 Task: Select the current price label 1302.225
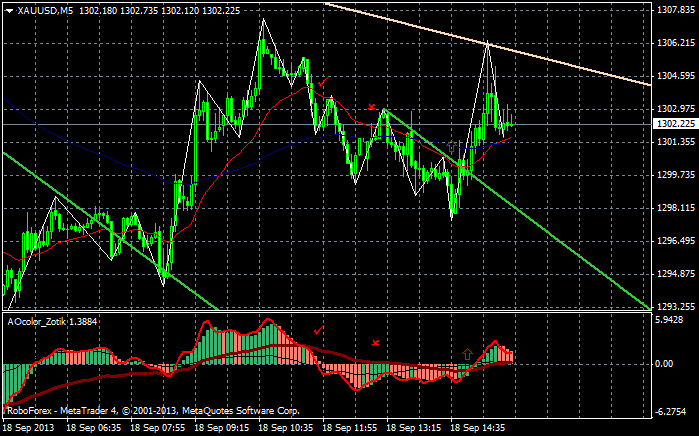[x=676, y=123]
